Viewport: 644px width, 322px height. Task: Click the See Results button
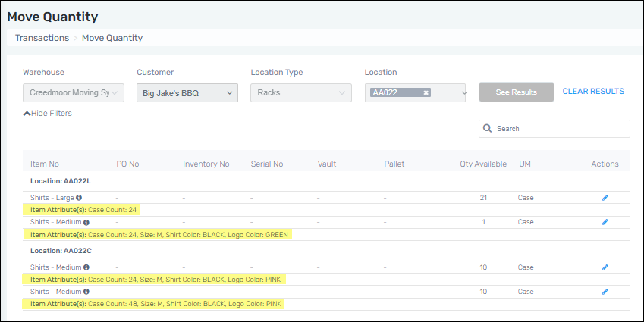tap(517, 92)
